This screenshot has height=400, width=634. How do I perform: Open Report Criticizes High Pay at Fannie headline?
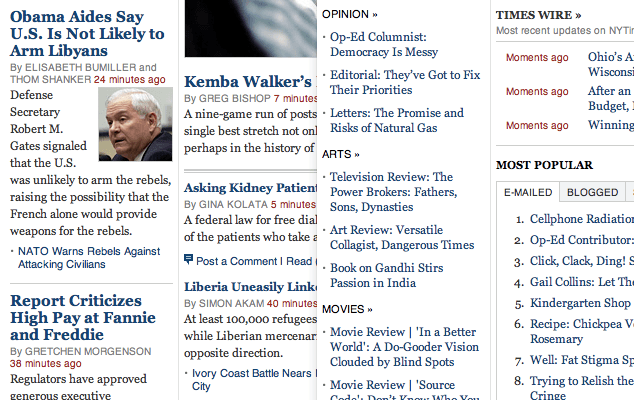click(x=83, y=317)
